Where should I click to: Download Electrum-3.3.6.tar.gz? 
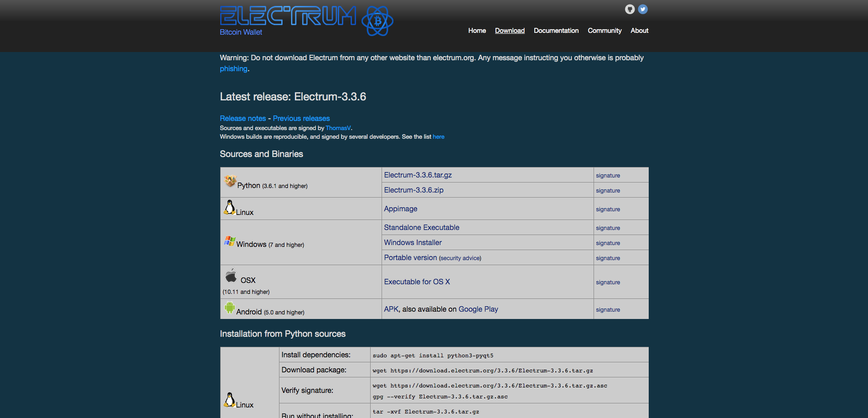click(418, 175)
